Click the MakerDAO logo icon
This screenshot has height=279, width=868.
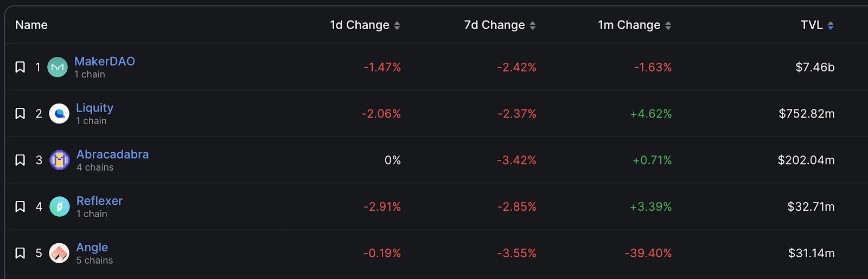click(58, 67)
